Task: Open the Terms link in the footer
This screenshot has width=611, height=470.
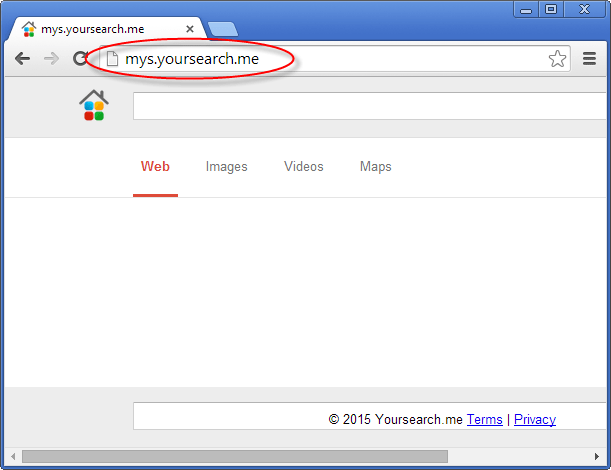Action: coord(485,419)
